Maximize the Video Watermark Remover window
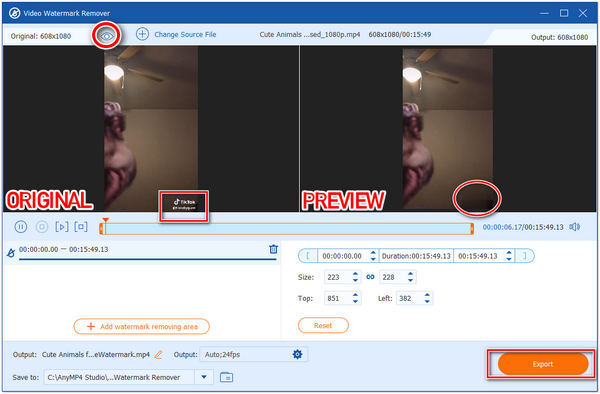 [564, 13]
